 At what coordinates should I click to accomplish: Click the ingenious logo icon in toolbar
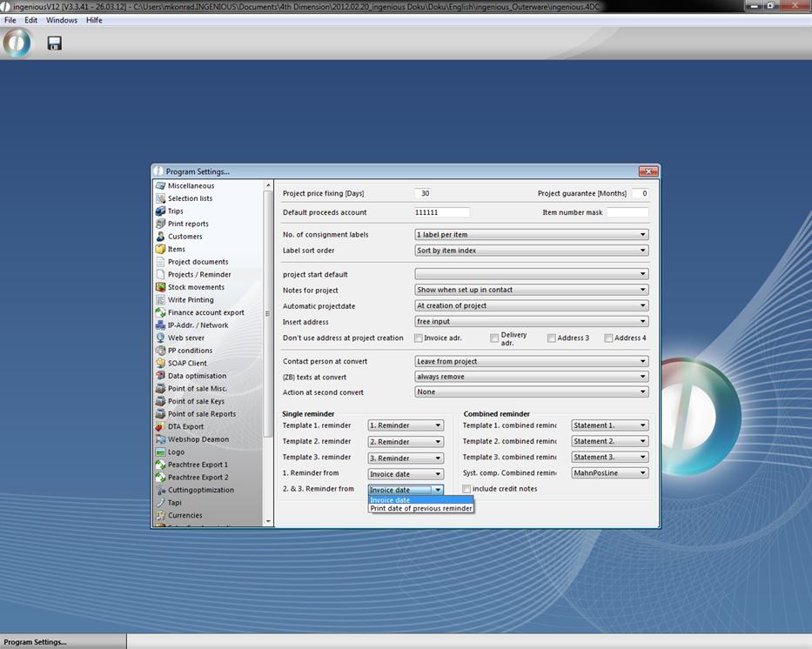(17, 43)
